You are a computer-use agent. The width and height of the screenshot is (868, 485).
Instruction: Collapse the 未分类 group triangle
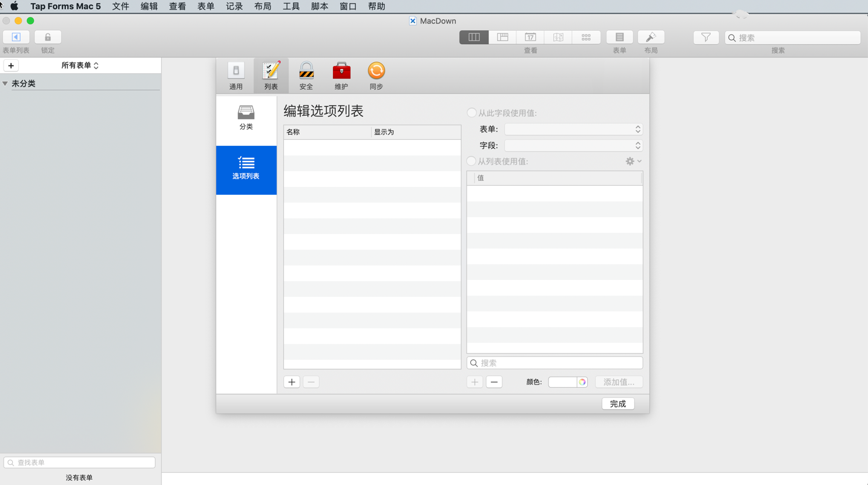(5, 83)
